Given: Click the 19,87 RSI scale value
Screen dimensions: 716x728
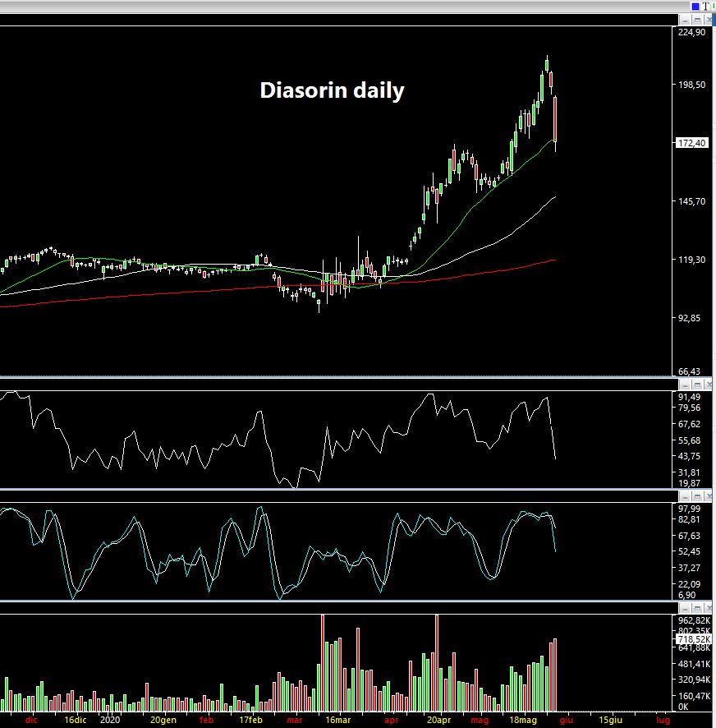Looking at the screenshot, I should point(689,483).
